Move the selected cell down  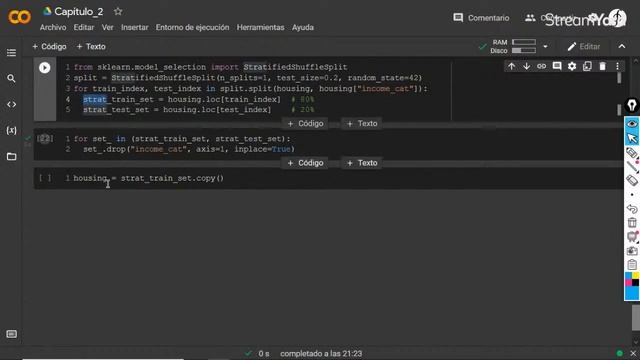(527, 66)
